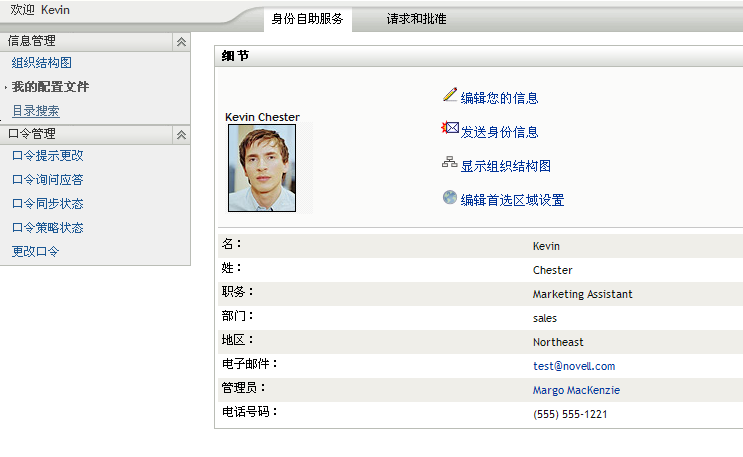Click the pencil icon beside 编辑您的信息

(x=450, y=94)
